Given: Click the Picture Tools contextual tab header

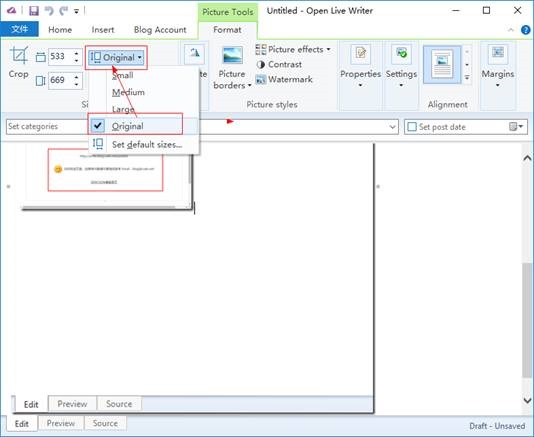Looking at the screenshot, I should tap(227, 12).
